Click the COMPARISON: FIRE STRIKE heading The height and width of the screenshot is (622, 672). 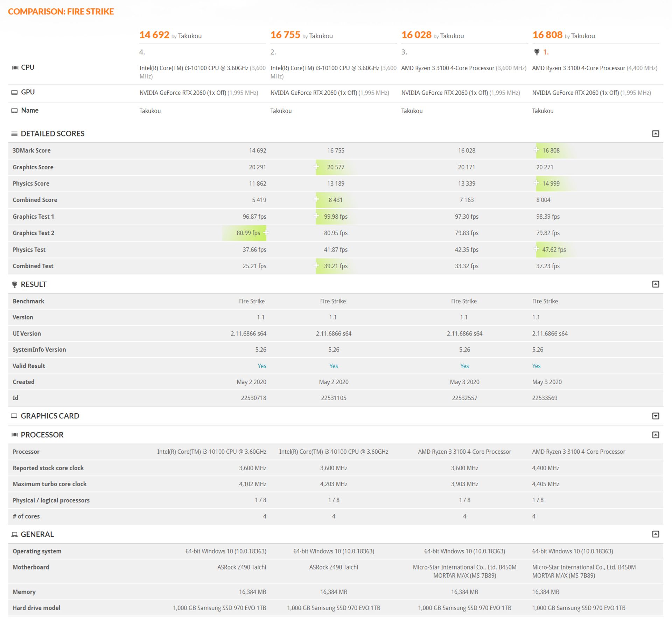[61, 12]
